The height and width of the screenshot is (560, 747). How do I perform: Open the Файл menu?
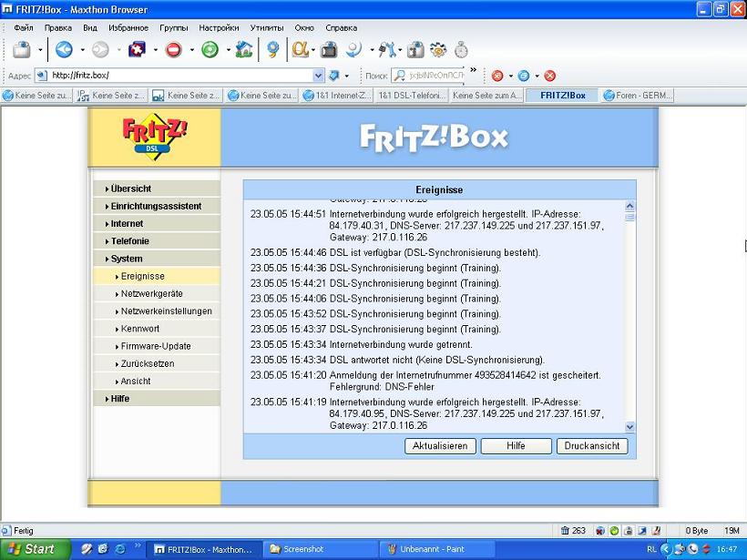pos(24,27)
